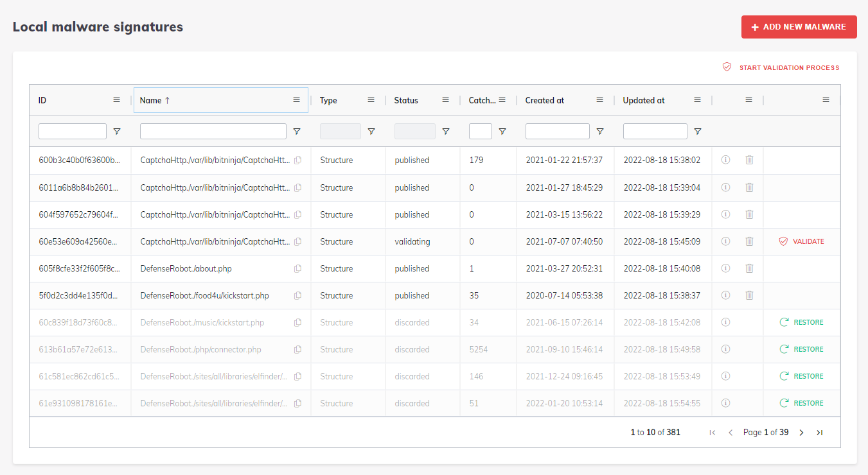View info for DefenseRobot./php/connector.php discarded row

(725, 349)
